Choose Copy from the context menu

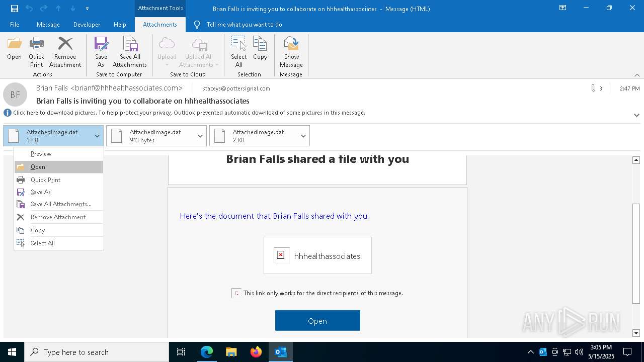click(59, 230)
